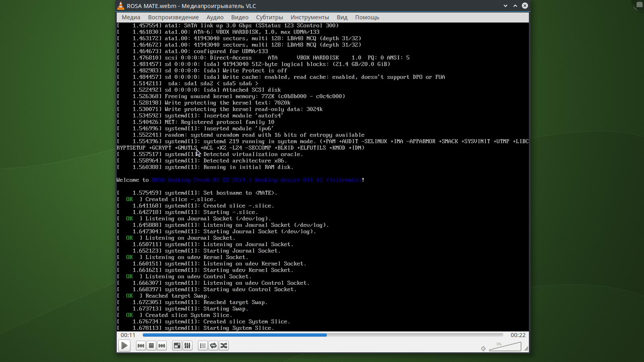Stop playback of ROSA MATE.webm
Image resolution: width=644 pixels, height=362 pixels.
[x=151, y=346]
